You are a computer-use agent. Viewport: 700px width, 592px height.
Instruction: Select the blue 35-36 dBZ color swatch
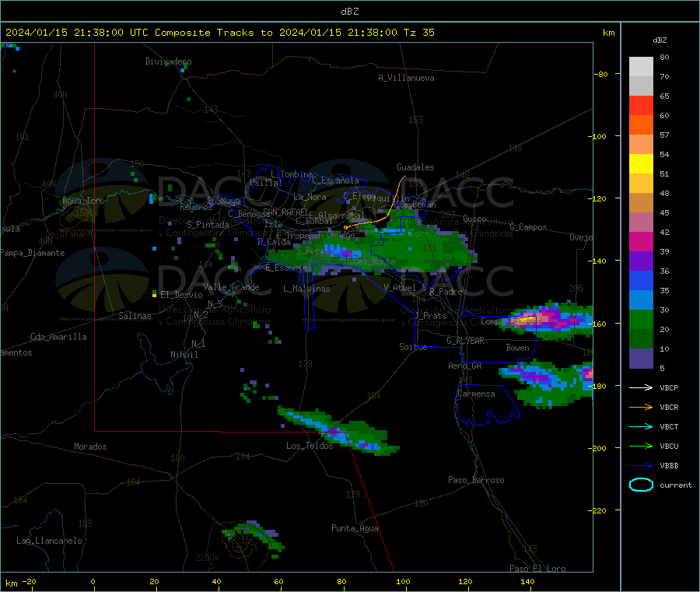(x=641, y=280)
